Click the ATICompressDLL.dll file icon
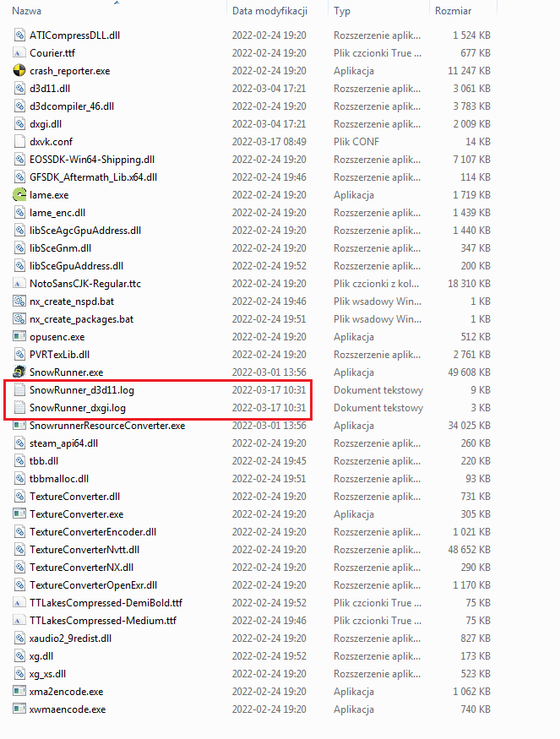Viewport: 560px width, 739px height. tap(19, 35)
